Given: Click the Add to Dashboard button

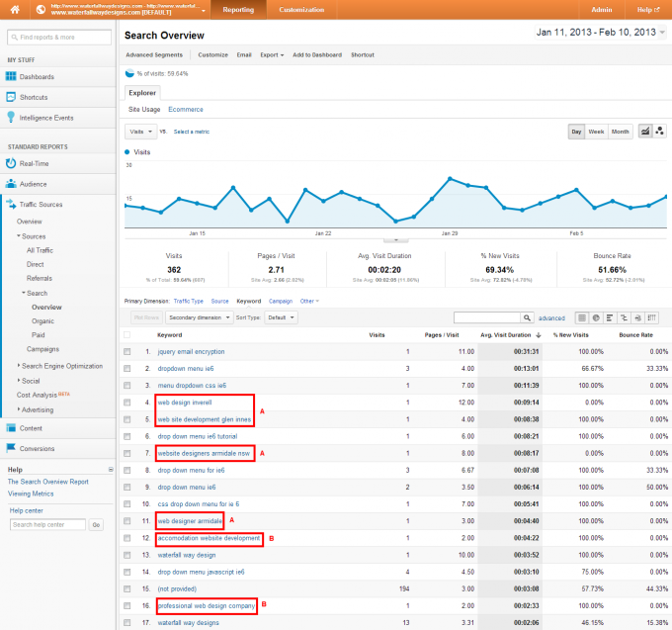Looking at the screenshot, I should [x=317, y=54].
